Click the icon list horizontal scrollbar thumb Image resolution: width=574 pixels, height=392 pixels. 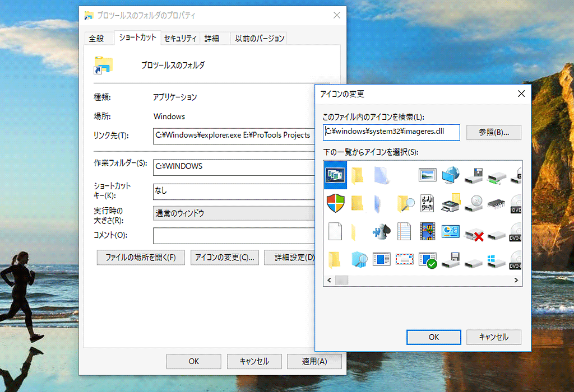pyautogui.click(x=341, y=280)
